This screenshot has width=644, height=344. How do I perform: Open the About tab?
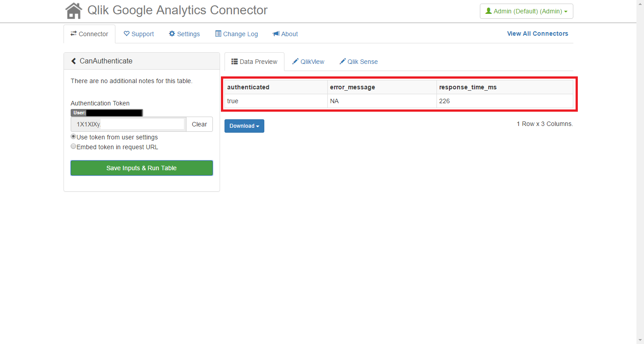click(x=285, y=34)
